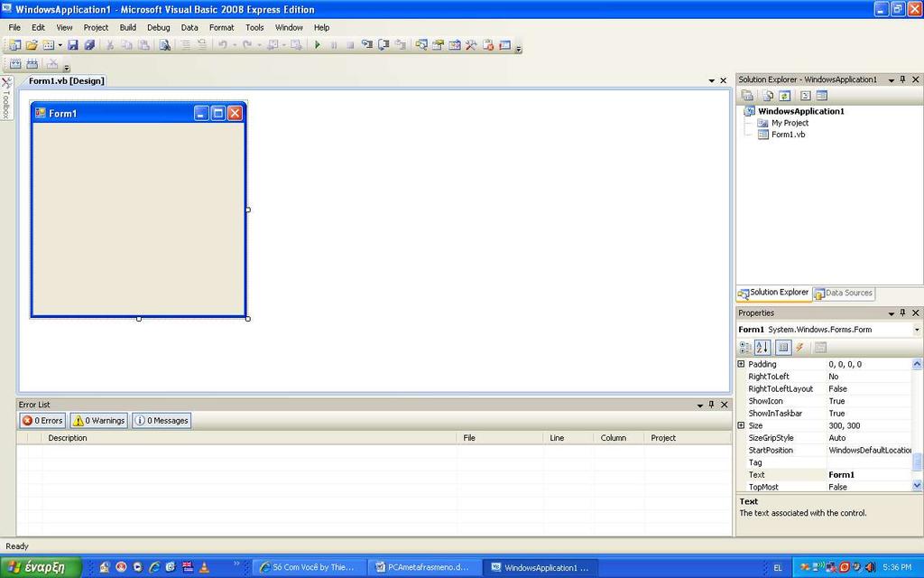Open the auto-hidden Toolbox side tab
The image size is (924, 578).
pyautogui.click(x=6, y=98)
